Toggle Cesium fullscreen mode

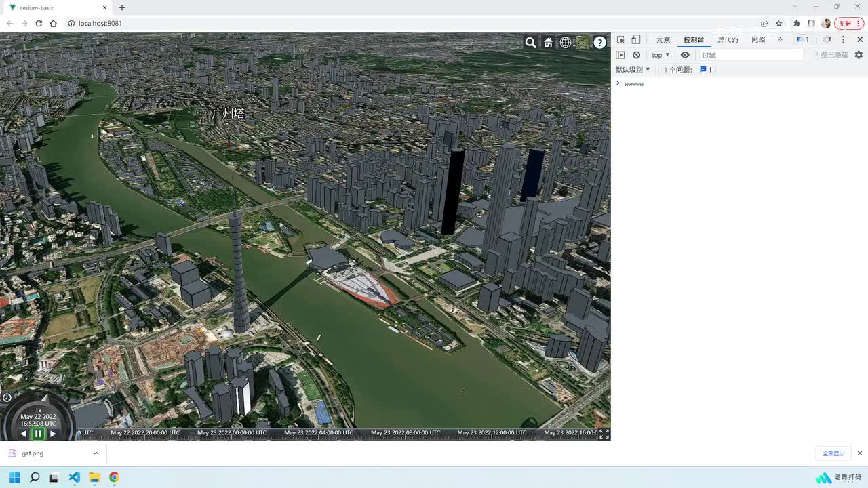coord(604,434)
